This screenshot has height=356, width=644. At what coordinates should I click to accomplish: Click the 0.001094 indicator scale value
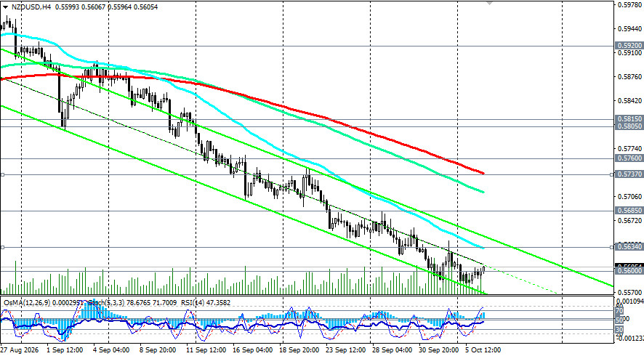629,302
